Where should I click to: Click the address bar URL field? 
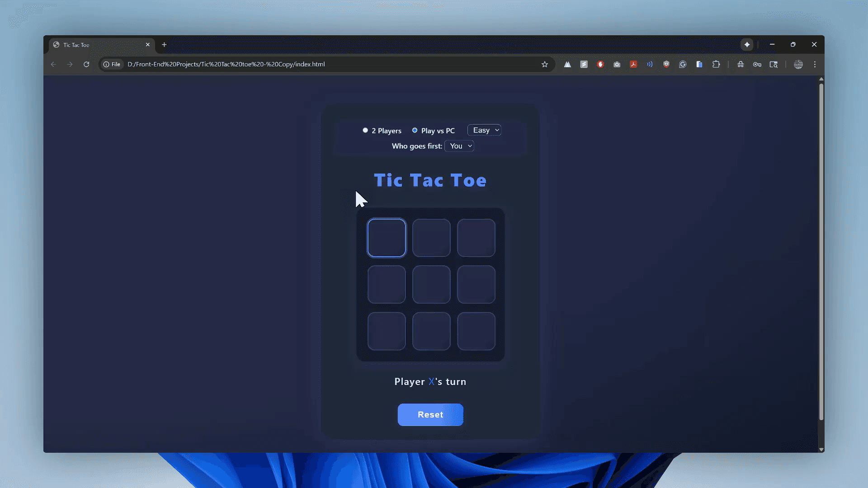[x=316, y=64]
